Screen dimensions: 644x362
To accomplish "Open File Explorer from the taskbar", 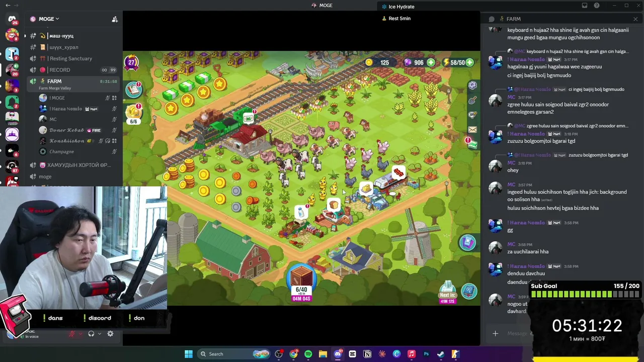I will [x=323, y=354].
